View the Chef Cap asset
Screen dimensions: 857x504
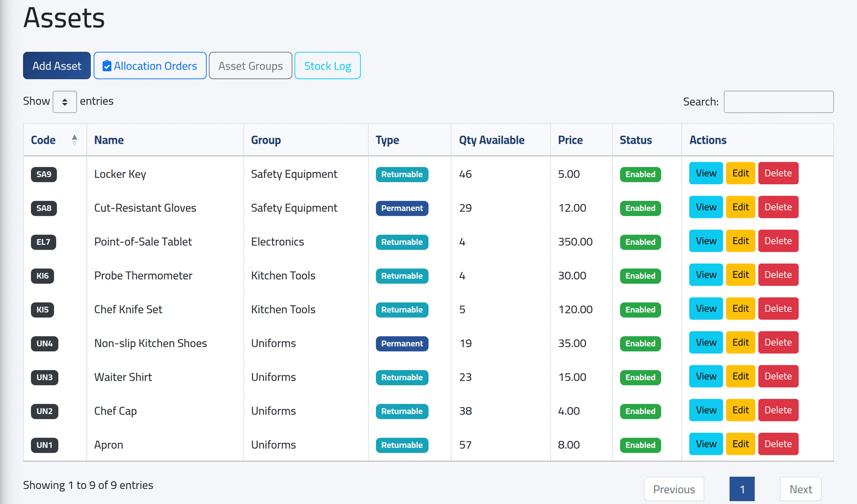706,410
